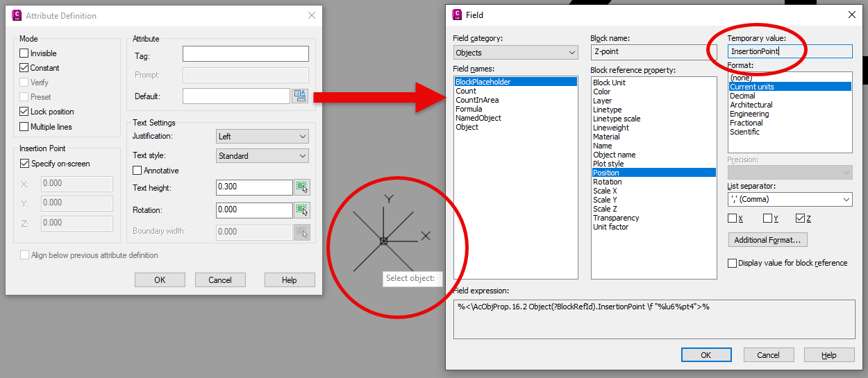Screen dimensions: 868x378
Task: Select Transparency property
Action: [x=616, y=218]
